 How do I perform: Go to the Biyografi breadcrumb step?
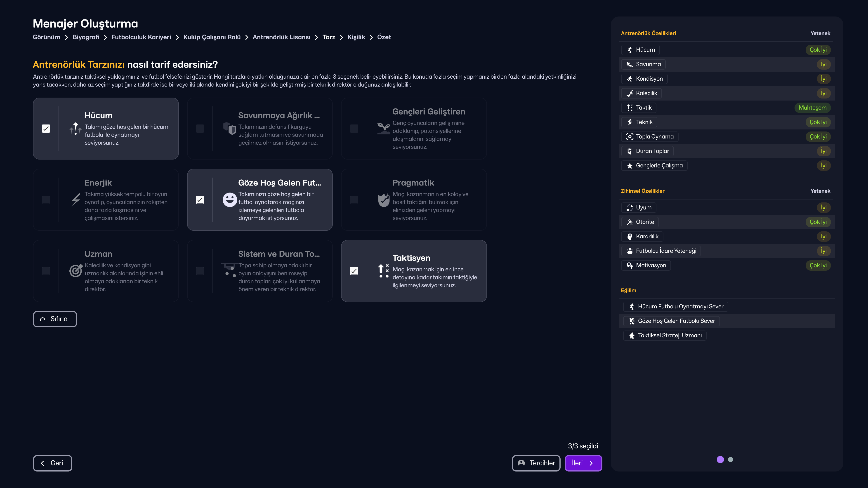[x=86, y=37]
